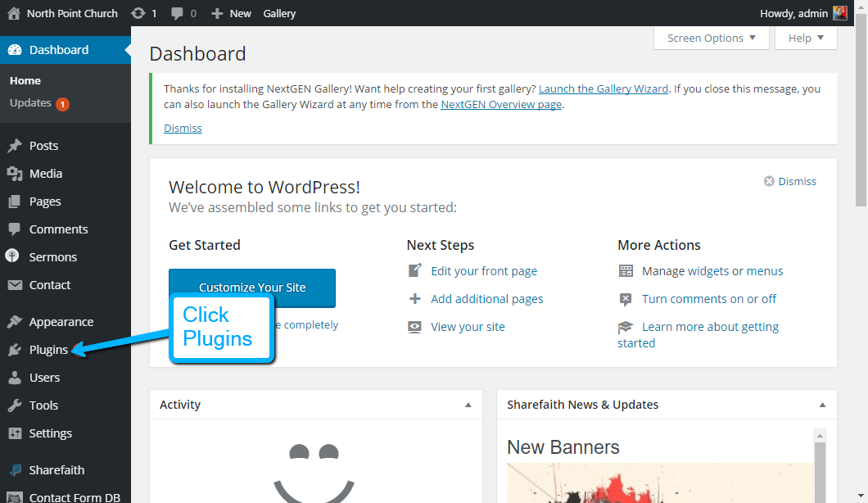Click the New Banners image thumbnail
This screenshot has width=868, height=503.
pyautogui.click(x=660, y=483)
